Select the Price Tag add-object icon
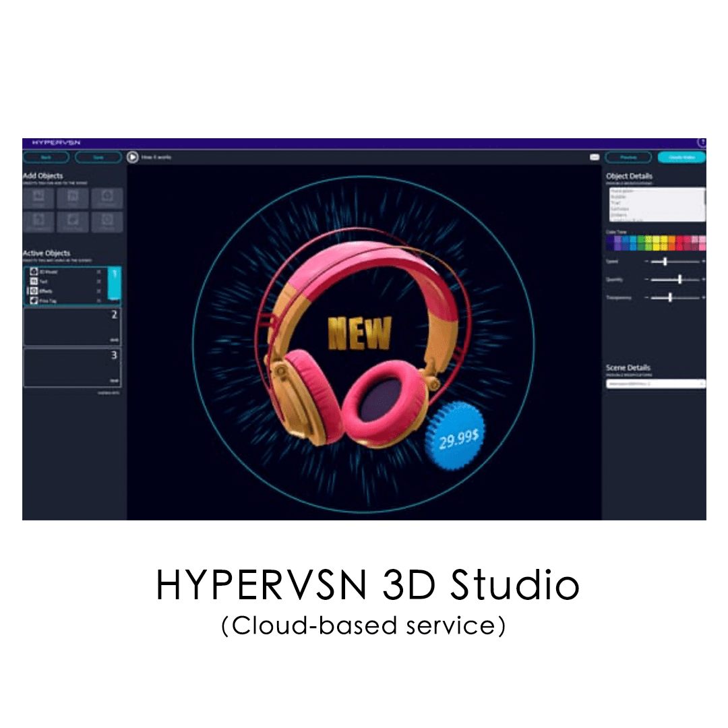 (x=72, y=222)
